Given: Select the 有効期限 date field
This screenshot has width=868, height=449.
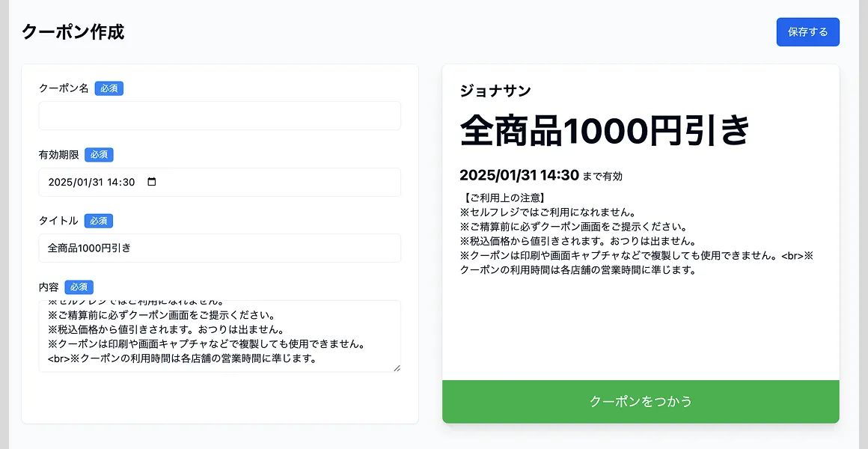Looking at the screenshot, I should [x=90, y=182].
